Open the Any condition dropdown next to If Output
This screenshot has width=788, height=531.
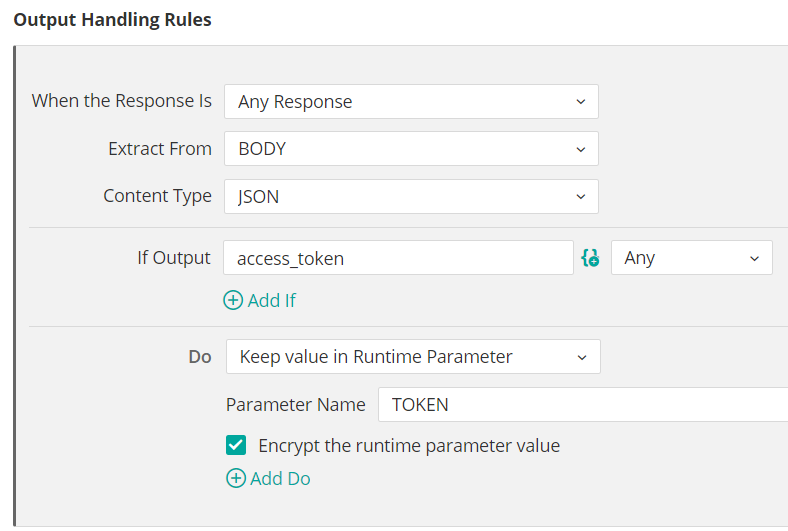(692, 258)
